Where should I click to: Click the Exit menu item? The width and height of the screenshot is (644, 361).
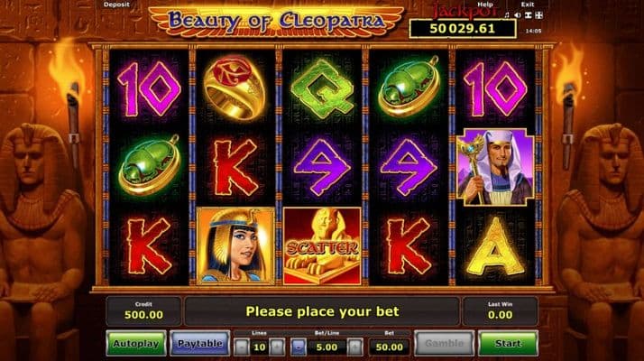(x=528, y=5)
